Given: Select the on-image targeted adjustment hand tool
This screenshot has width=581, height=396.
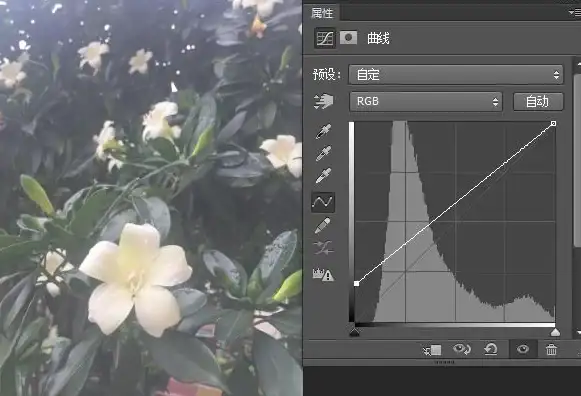Looking at the screenshot, I should click(x=323, y=101).
